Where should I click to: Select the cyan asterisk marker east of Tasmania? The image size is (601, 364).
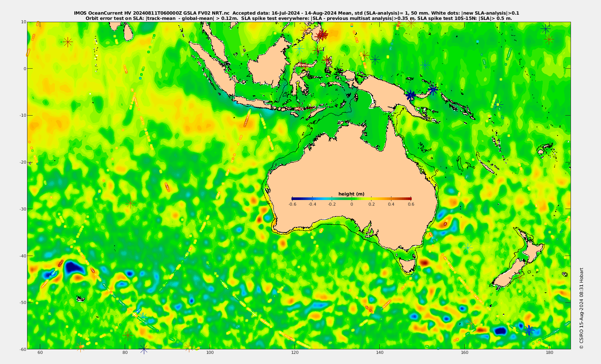[x=468, y=248]
